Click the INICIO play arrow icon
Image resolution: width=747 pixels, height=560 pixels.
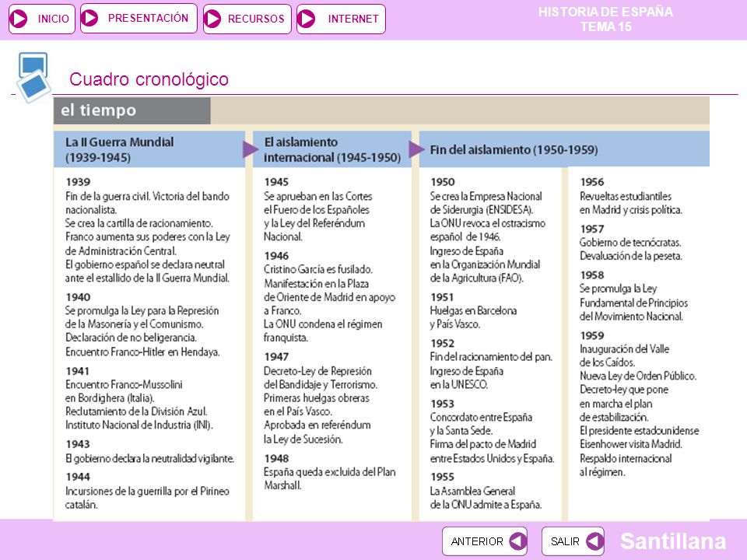click(19, 19)
